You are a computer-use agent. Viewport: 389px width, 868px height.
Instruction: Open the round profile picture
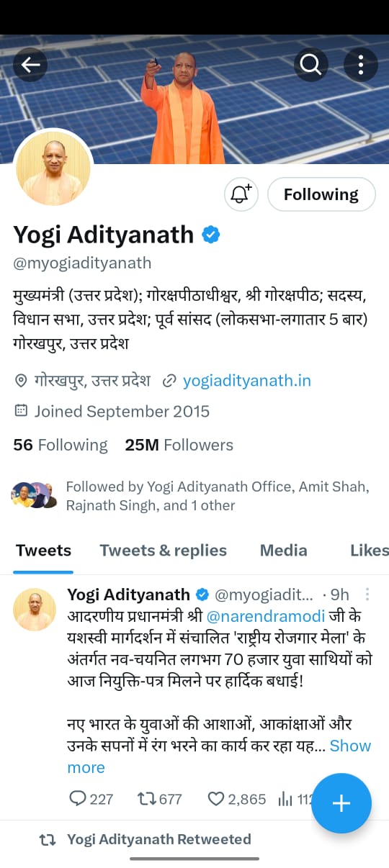pyautogui.click(x=53, y=168)
